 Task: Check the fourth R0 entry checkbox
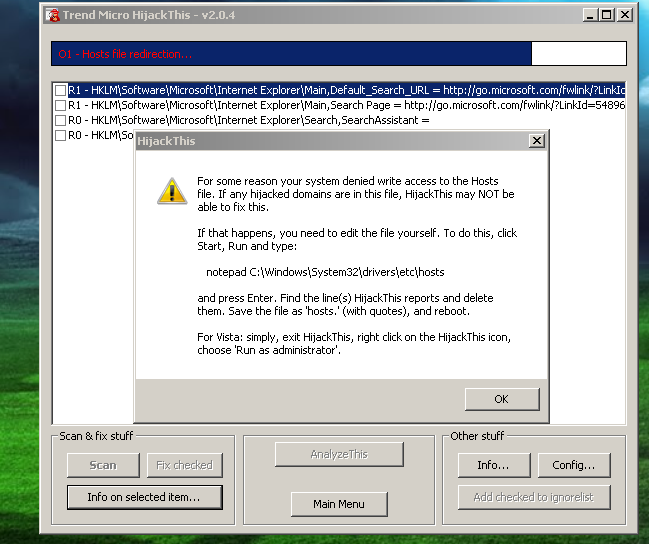pyautogui.click(x=60, y=135)
